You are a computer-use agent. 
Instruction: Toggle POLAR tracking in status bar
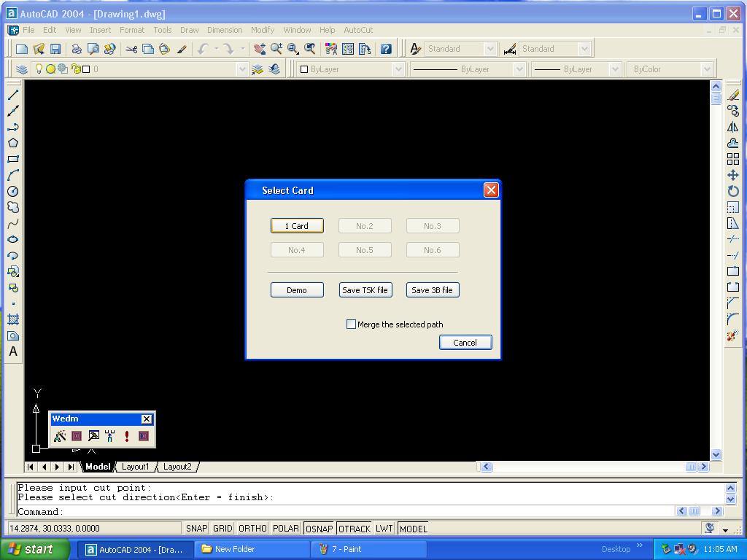click(286, 529)
